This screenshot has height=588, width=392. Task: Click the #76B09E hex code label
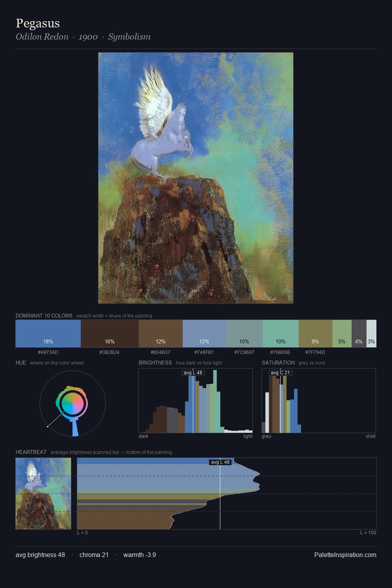[280, 352]
